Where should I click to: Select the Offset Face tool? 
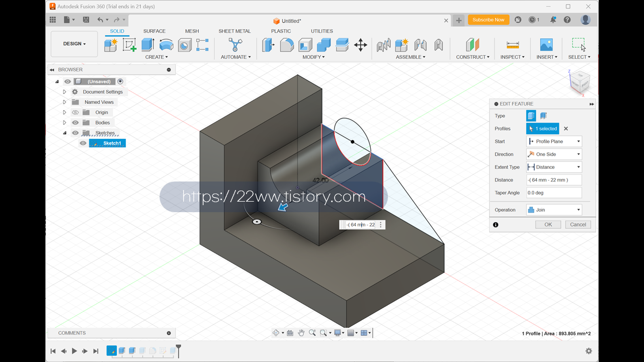tap(342, 45)
